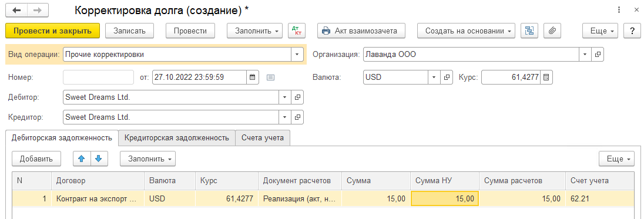The width and height of the screenshot is (644, 219).
Task: Select the Сумма cell in row 1
Action: [x=376, y=198]
